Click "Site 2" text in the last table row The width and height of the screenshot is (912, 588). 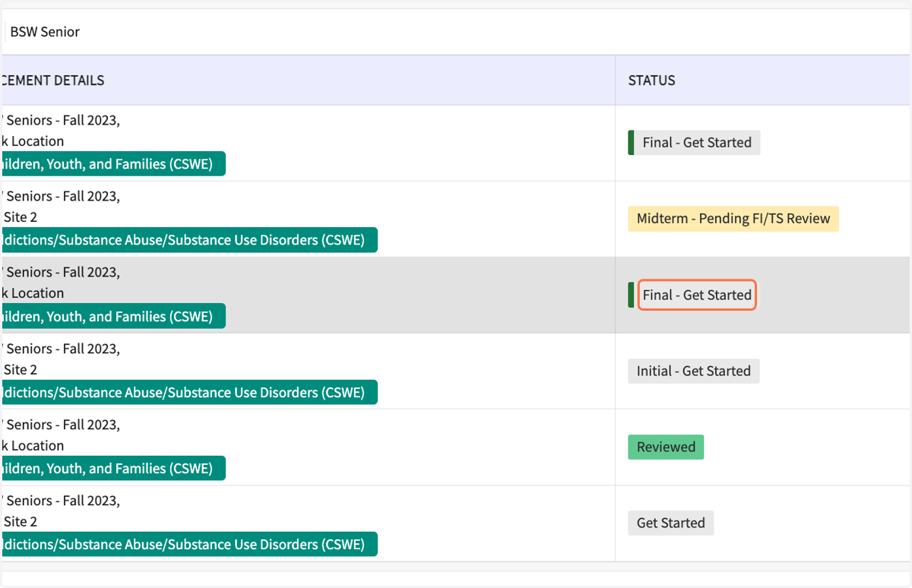pyautogui.click(x=21, y=522)
